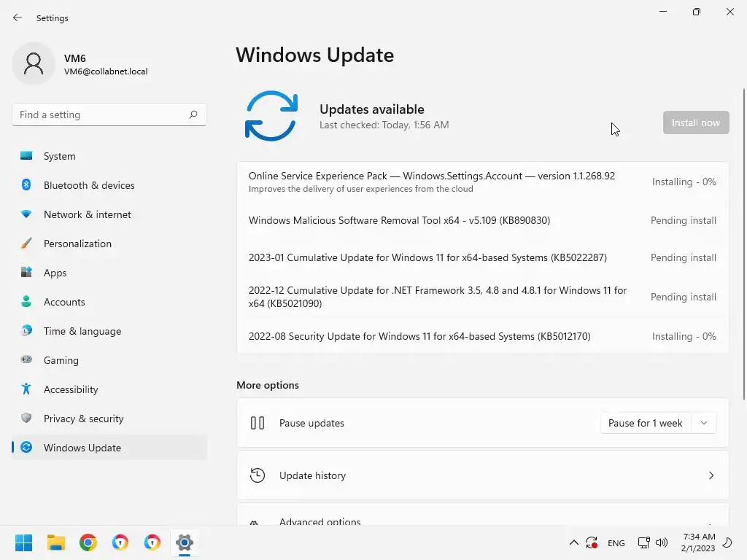The height and width of the screenshot is (560, 747).
Task: Click the Settings gear taskbar icon
Action: (x=185, y=542)
